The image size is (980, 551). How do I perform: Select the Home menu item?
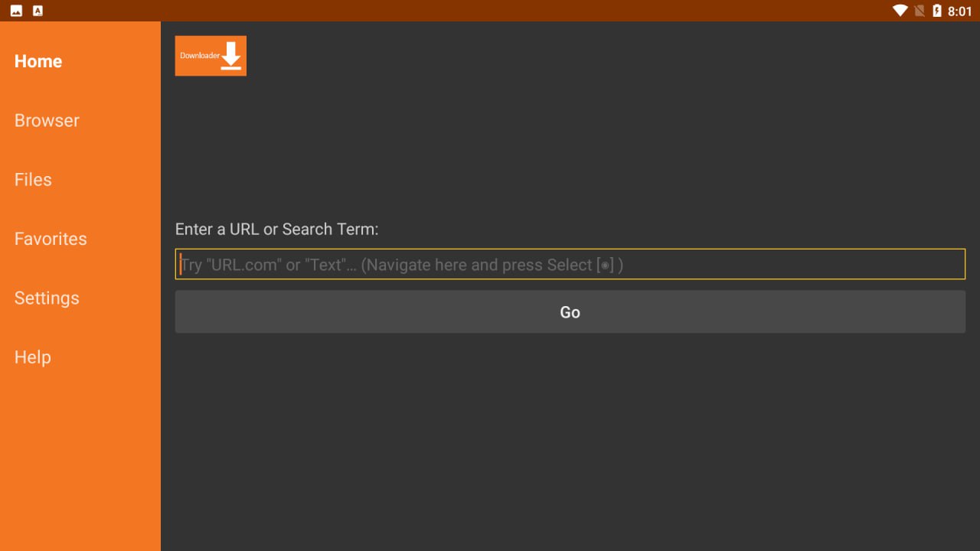(38, 61)
